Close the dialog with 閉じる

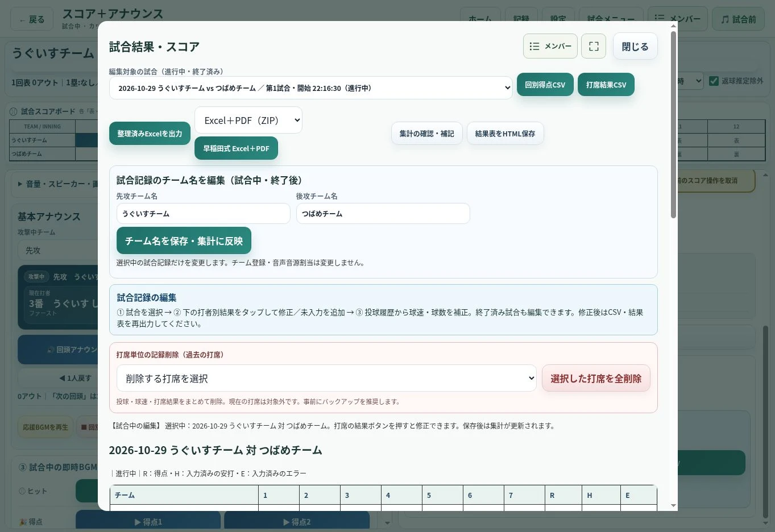pos(635,46)
